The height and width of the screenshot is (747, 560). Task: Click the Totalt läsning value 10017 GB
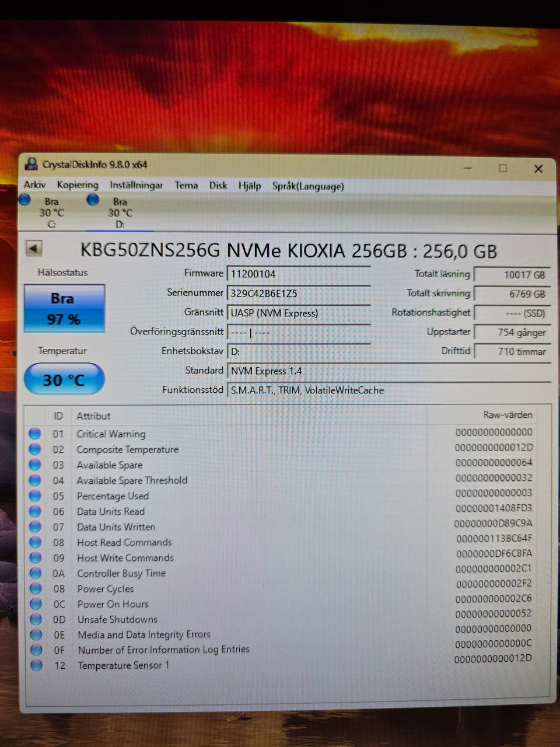point(513,275)
